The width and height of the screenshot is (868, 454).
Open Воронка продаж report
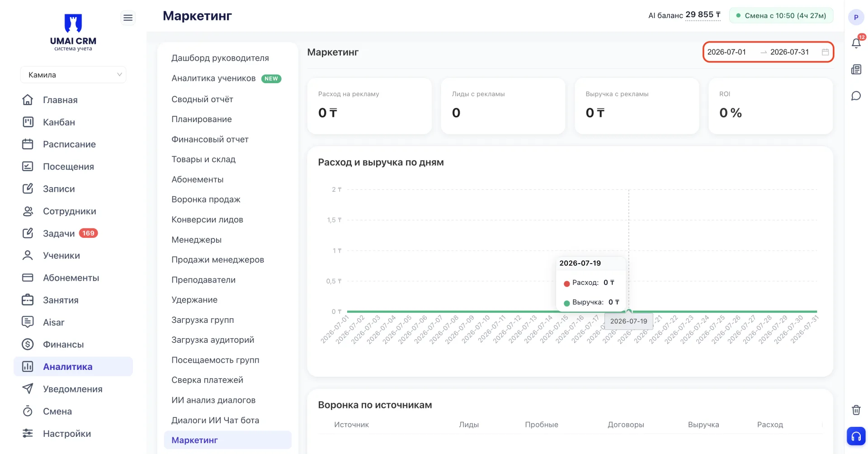[x=206, y=199]
